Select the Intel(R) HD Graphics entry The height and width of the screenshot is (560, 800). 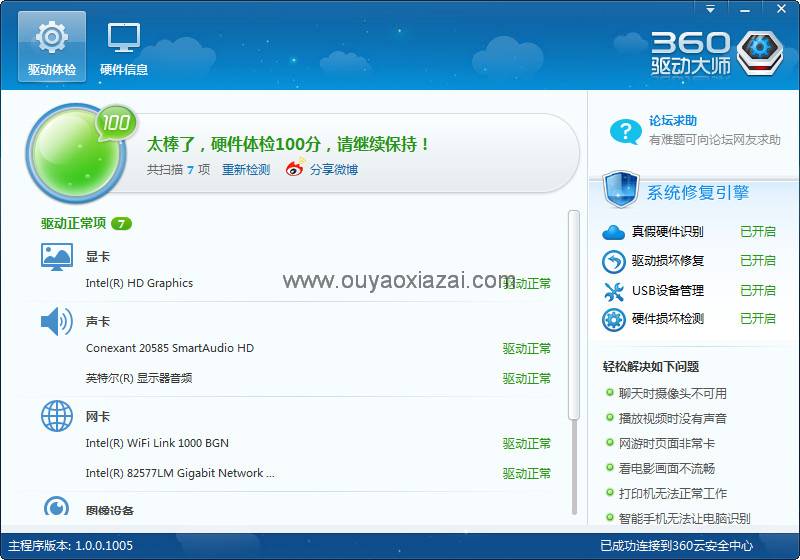click(139, 283)
